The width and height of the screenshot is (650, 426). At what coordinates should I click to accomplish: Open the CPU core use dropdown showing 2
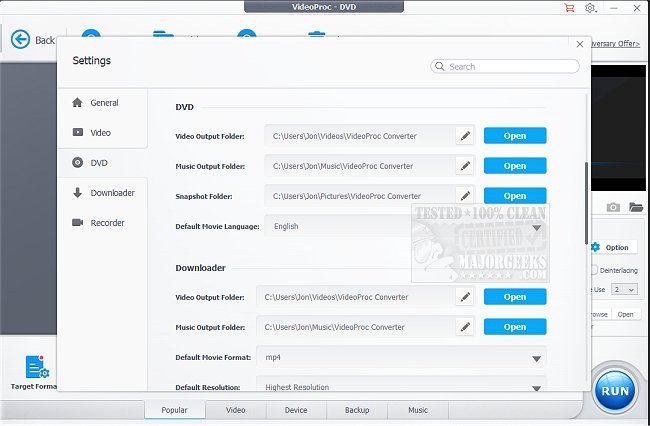(x=625, y=289)
